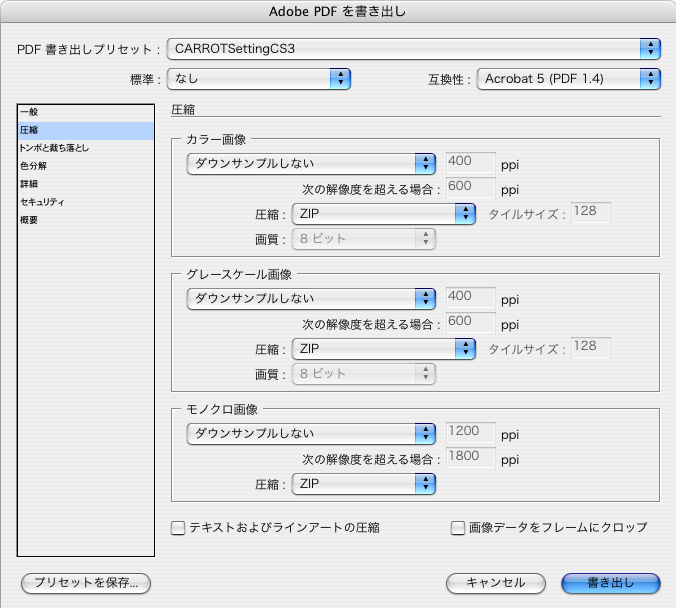Viewport: 676px width, 608px height.
Task: Click the カラー画像 タイルサイズ field
Action: coord(591,213)
